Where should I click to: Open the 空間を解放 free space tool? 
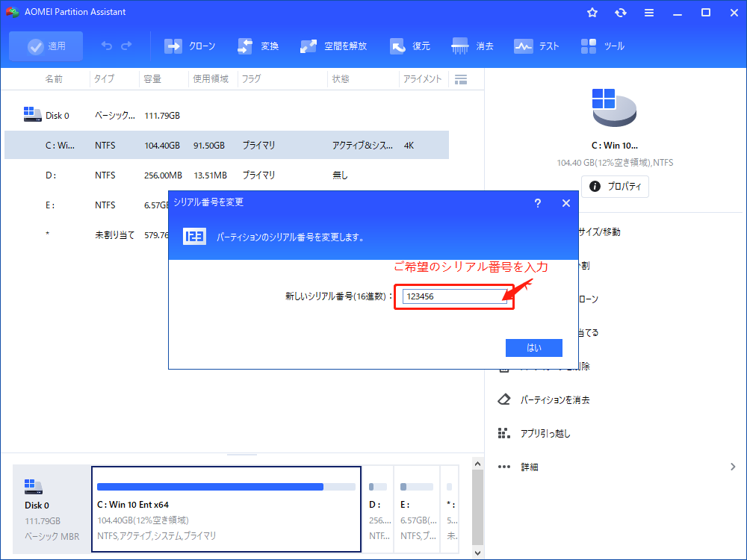(333, 46)
